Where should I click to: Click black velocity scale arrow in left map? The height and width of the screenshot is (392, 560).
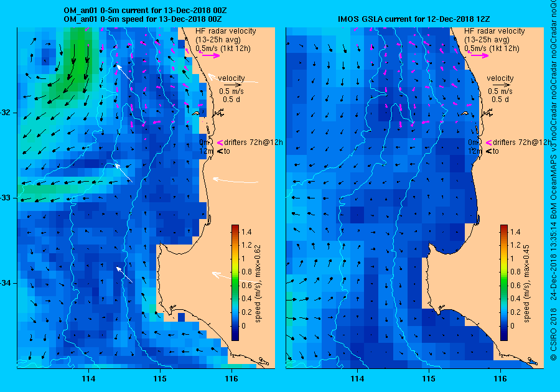click(233, 85)
